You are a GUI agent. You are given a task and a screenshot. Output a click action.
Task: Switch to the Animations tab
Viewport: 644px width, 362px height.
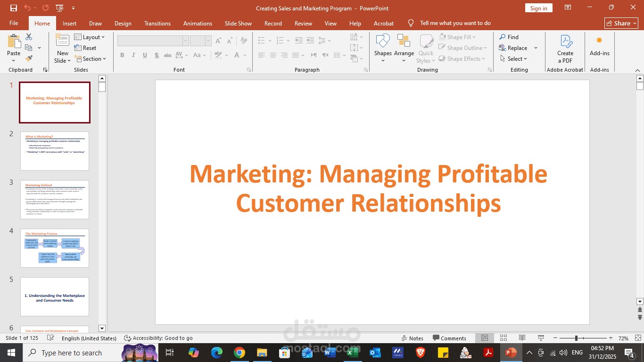(198, 23)
